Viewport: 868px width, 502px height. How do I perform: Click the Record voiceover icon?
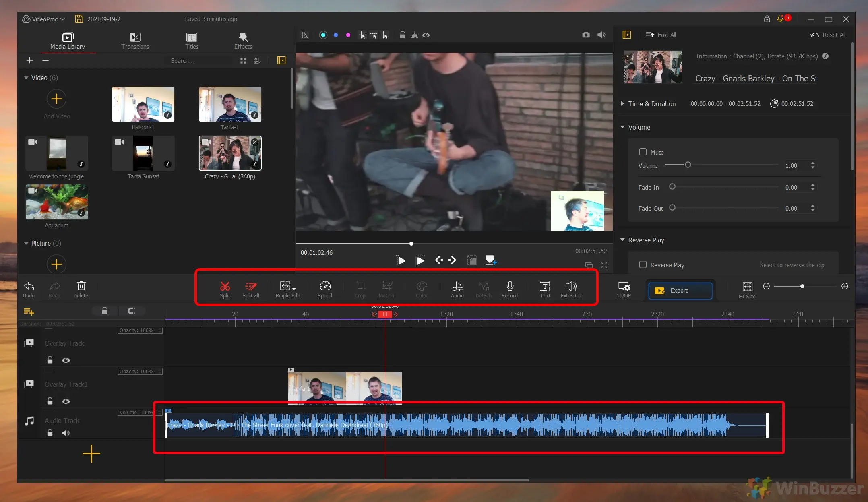(509, 289)
